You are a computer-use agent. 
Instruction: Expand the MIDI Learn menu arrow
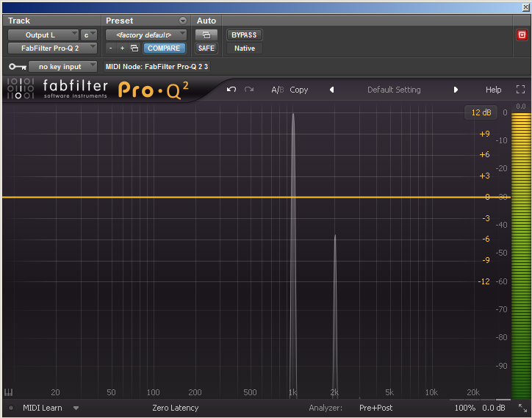click(76, 408)
